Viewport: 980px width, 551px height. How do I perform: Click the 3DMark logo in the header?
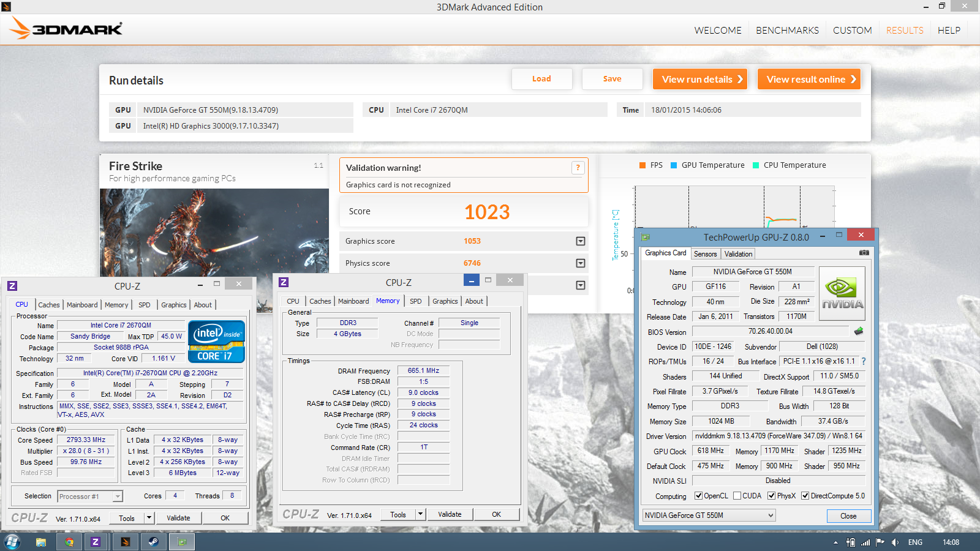click(66, 28)
